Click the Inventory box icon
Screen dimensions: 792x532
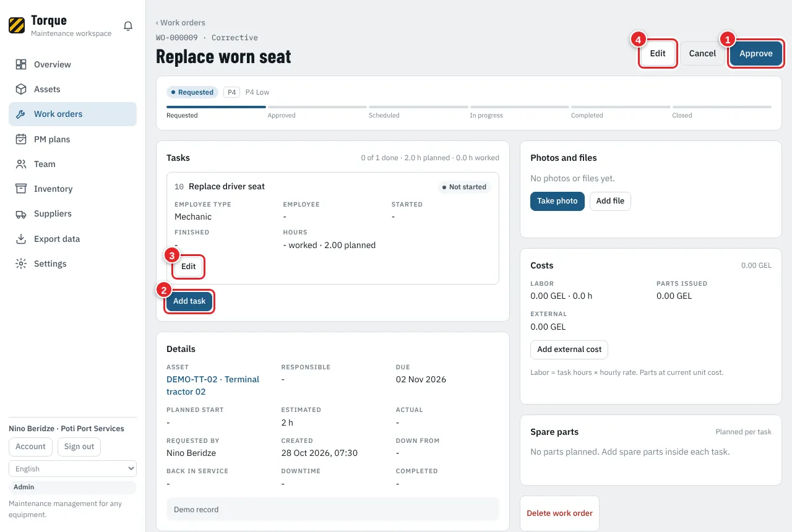[21, 189]
